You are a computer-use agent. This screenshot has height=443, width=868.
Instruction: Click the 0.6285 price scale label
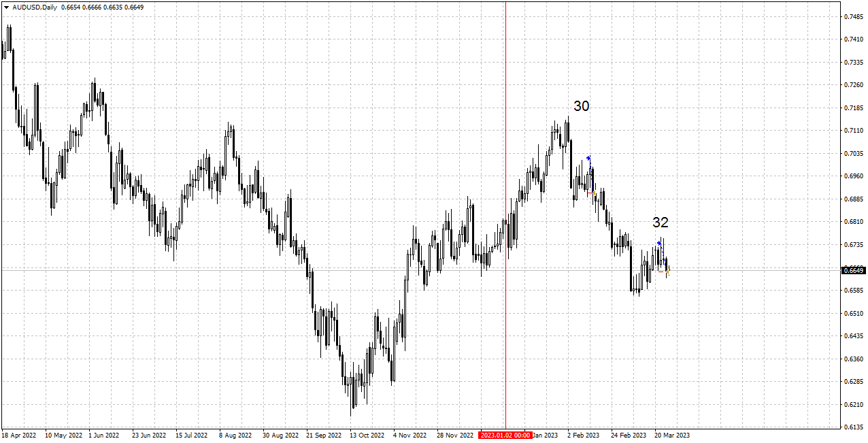[x=853, y=382]
